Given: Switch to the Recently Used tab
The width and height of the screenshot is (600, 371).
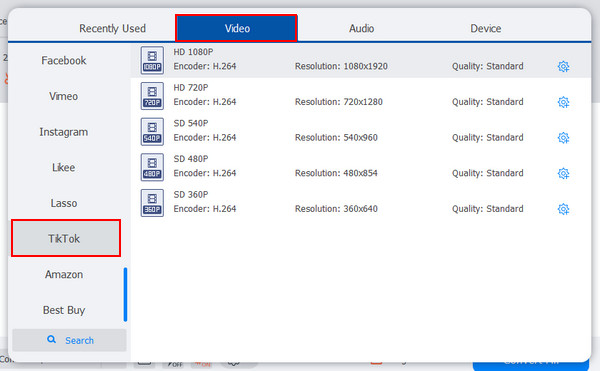Looking at the screenshot, I should 112,28.
